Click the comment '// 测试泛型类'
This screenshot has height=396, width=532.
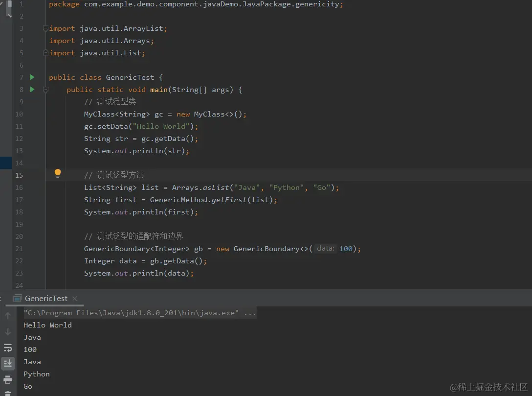[x=110, y=101]
